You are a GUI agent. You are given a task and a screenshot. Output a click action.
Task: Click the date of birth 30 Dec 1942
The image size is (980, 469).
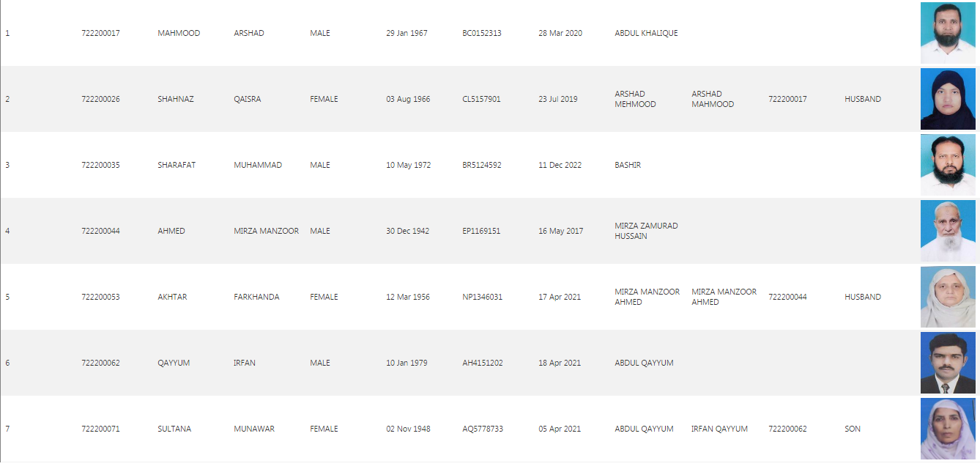click(x=407, y=231)
